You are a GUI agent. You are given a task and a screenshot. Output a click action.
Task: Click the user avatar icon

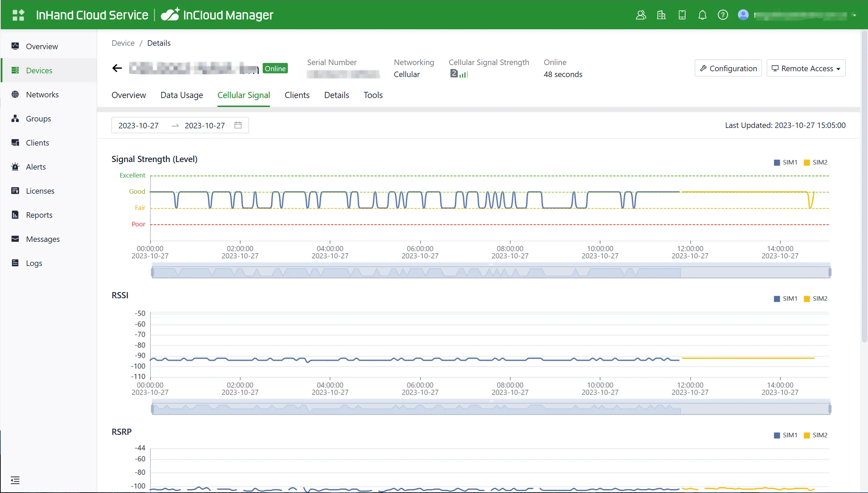tap(743, 15)
